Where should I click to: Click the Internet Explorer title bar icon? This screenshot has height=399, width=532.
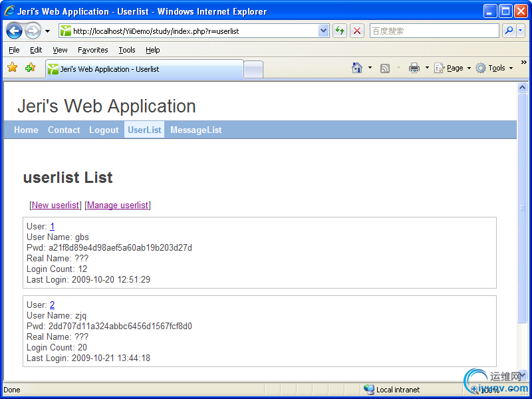click(x=9, y=11)
